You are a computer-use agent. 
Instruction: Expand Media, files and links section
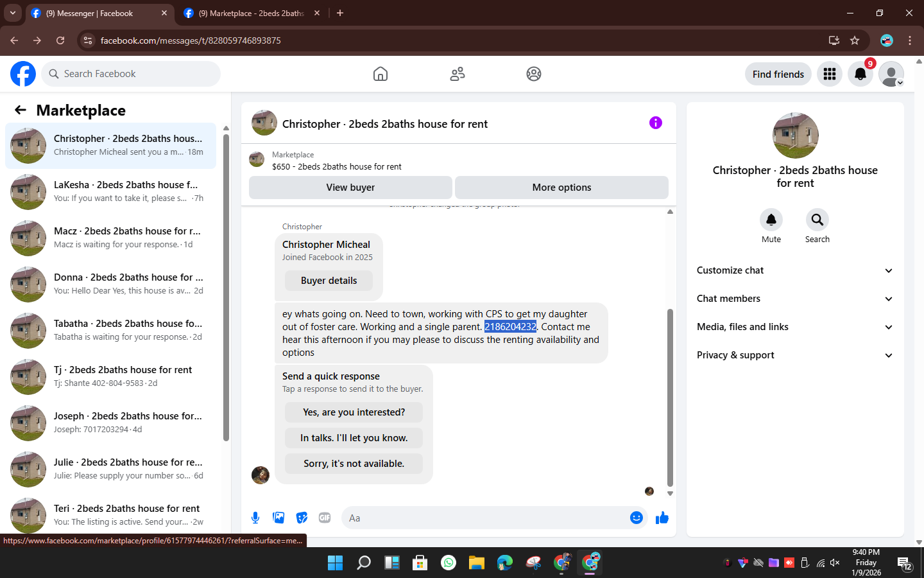(x=795, y=327)
